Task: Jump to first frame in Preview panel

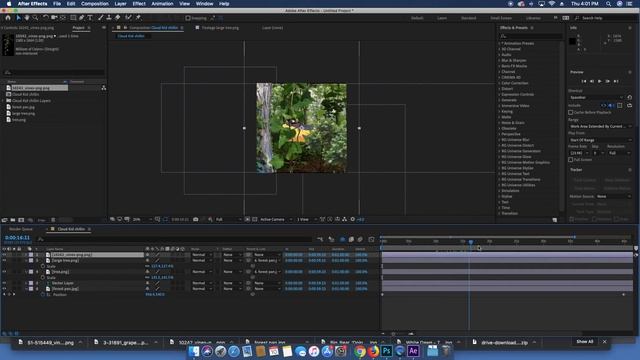Action: (x=584, y=81)
